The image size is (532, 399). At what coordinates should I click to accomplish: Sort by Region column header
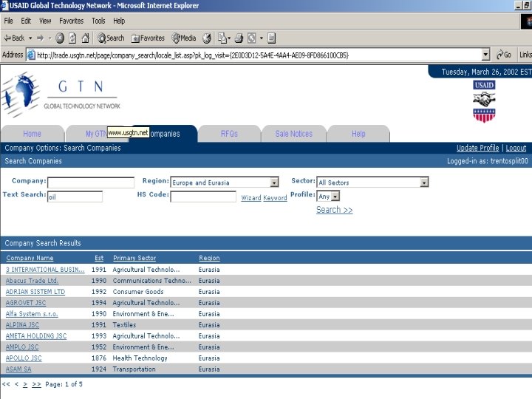pyautogui.click(x=209, y=258)
